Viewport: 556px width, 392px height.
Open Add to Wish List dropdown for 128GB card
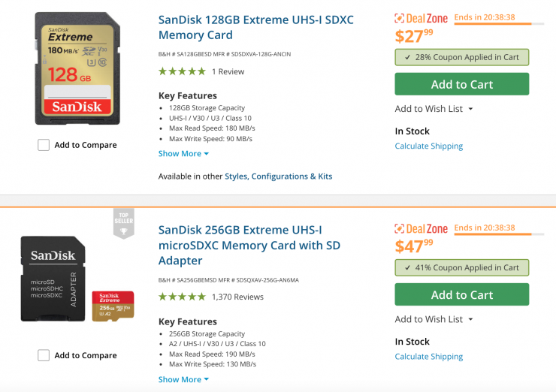434,109
